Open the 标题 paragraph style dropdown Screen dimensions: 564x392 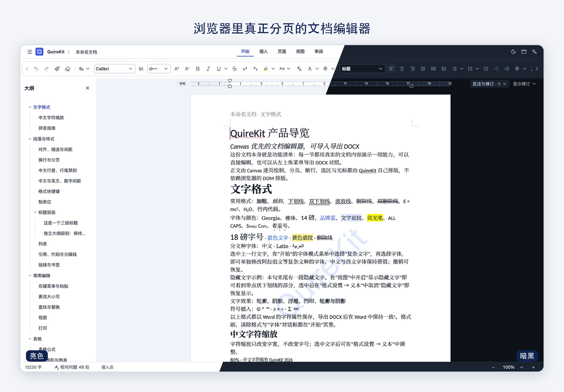[362, 69]
